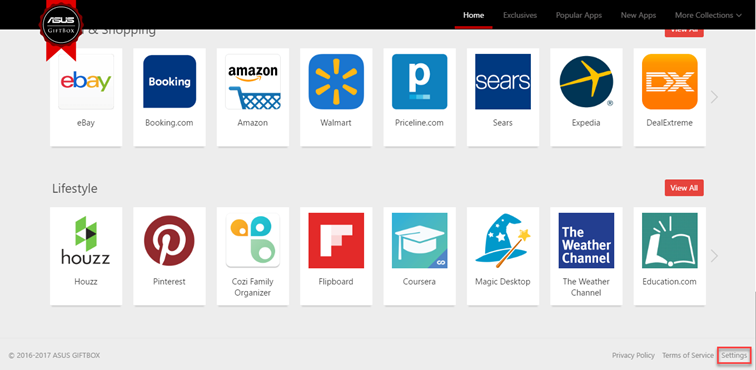Screen dimensions: 756x370
Task: Open the Privacy Policy link
Action: click(x=634, y=356)
